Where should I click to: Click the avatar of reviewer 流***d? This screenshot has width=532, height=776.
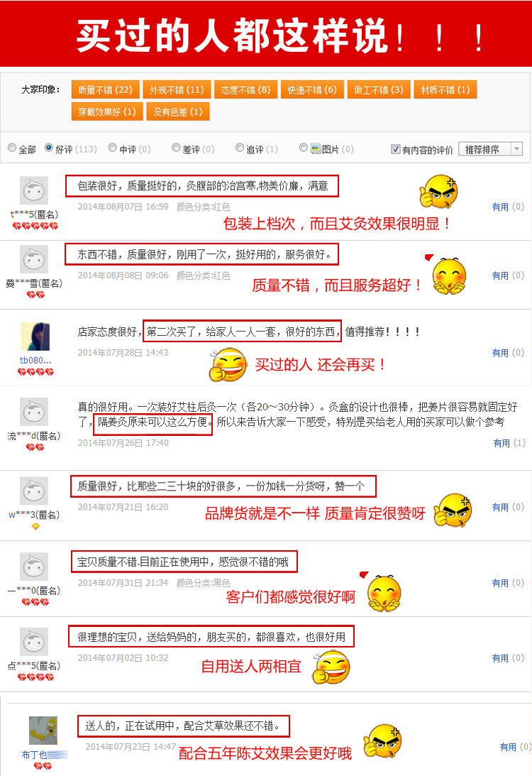(33, 412)
